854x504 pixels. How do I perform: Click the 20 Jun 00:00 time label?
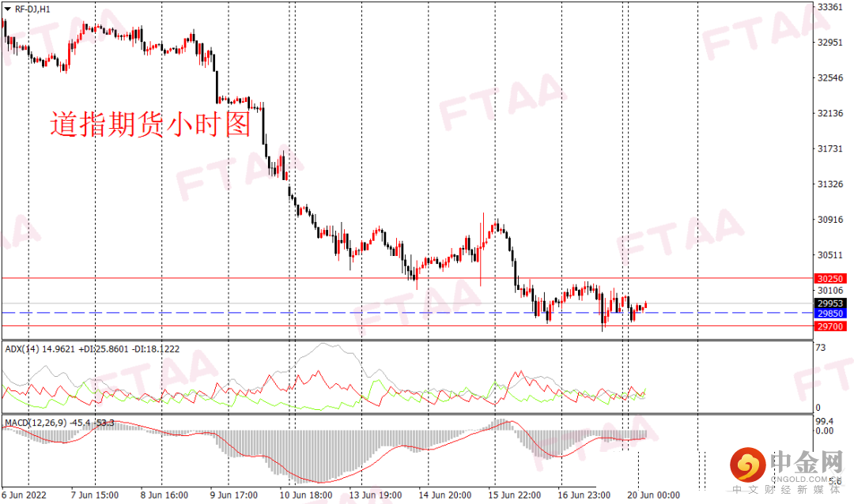coord(655,495)
